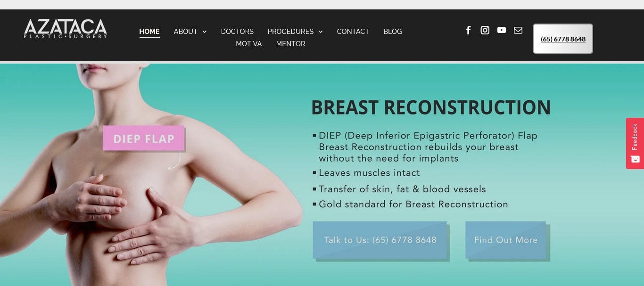Select the Mentor menu link

point(291,44)
